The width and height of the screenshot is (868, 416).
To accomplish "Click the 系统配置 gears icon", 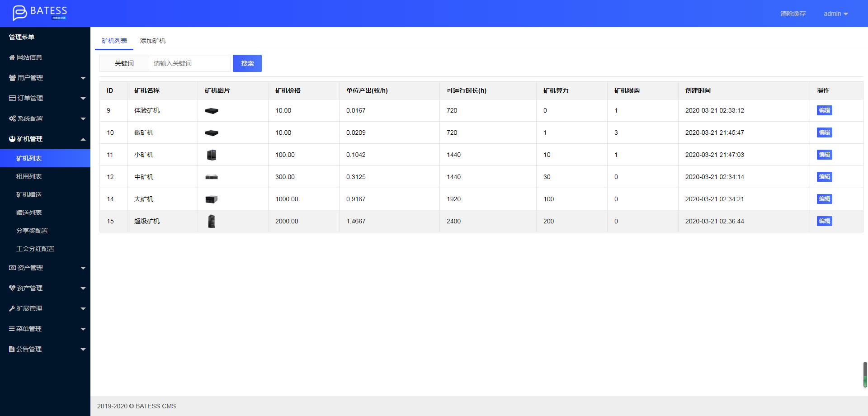I will pos(12,118).
